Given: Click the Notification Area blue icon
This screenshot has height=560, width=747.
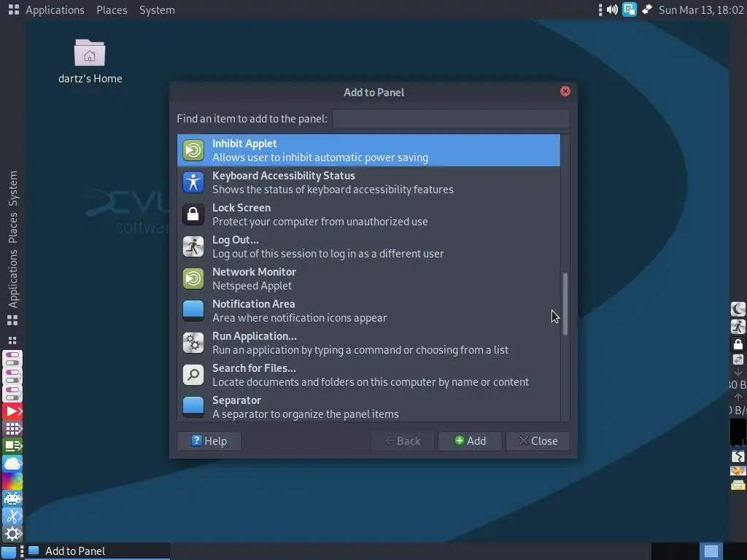Looking at the screenshot, I should tap(193, 311).
